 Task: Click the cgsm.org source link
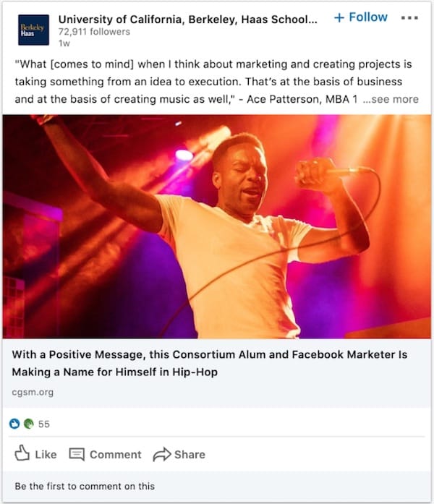tap(33, 392)
